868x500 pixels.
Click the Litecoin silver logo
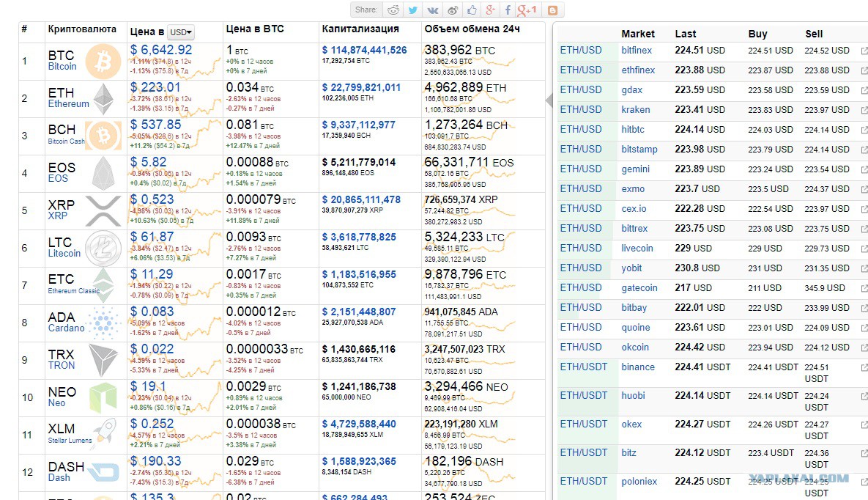pos(103,249)
